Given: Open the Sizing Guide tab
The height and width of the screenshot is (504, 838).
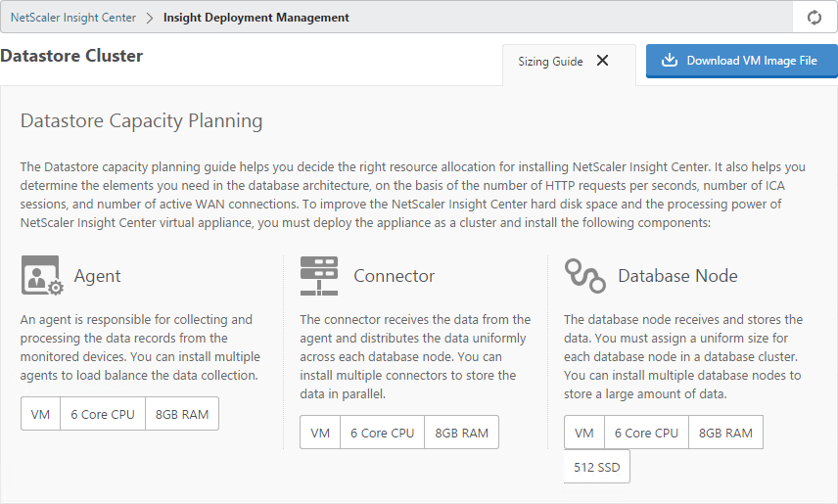Looking at the screenshot, I should click(550, 62).
